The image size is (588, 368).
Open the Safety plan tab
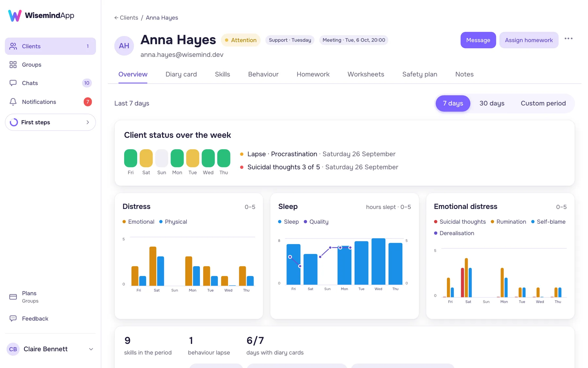[420, 74]
